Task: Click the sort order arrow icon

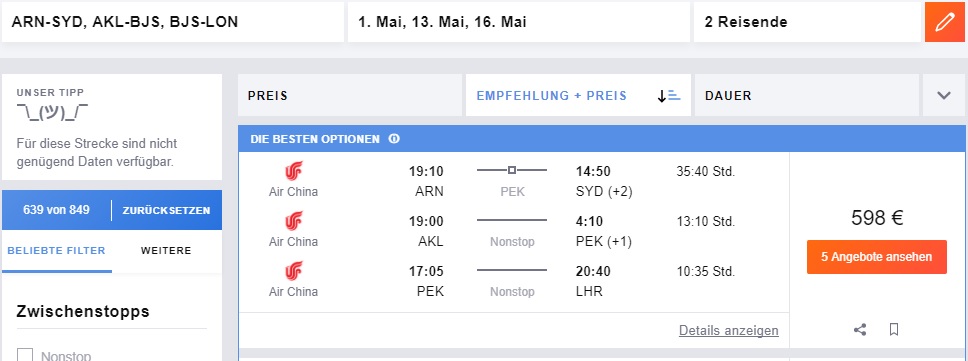Action: pyautogui.click(x=669, y=96)
